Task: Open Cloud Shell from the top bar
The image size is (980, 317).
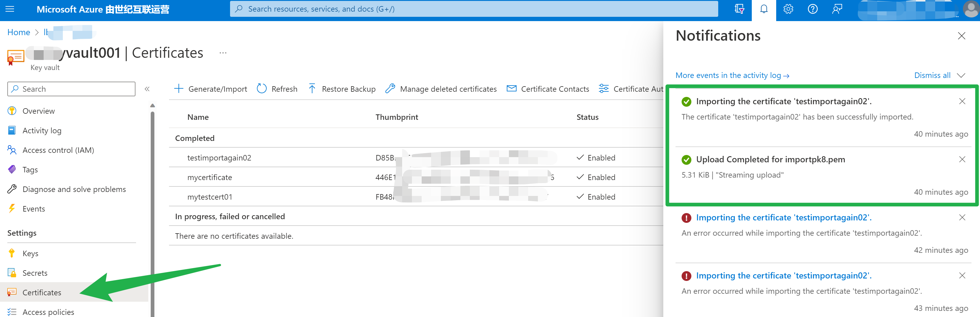Action: (x=739, y=9)
